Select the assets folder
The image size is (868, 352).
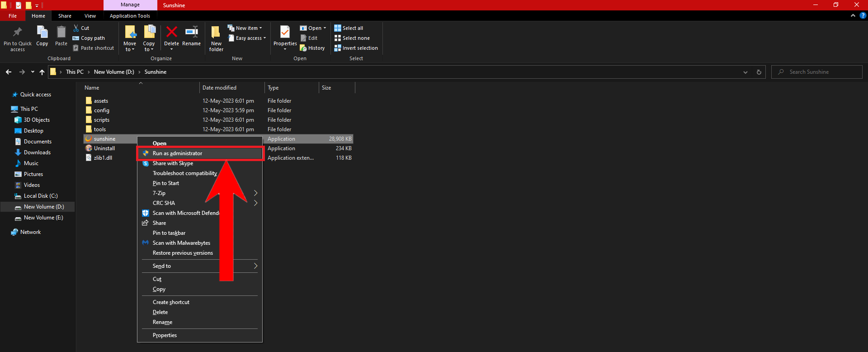pos(101,101)
